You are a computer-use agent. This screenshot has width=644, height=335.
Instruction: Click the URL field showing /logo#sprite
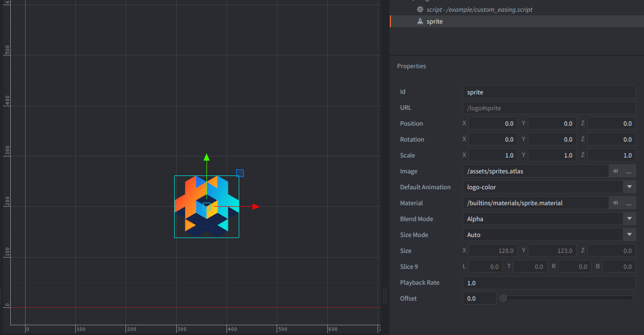(x=549, y=108)
